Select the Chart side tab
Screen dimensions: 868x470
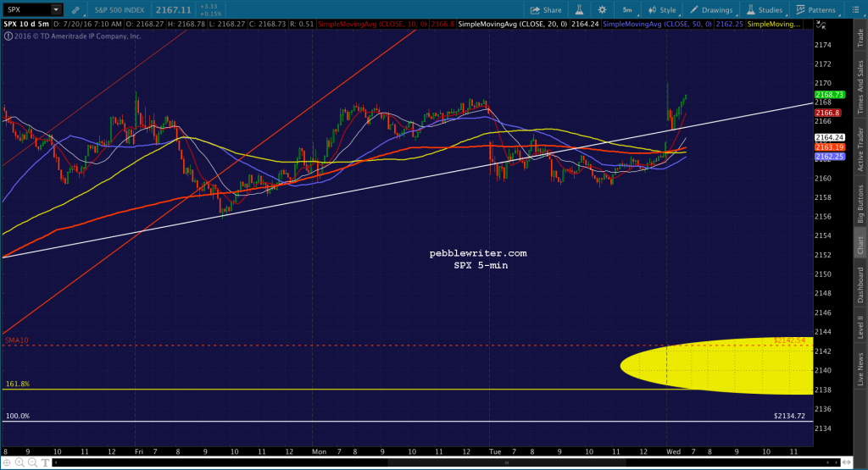point(860,245)
